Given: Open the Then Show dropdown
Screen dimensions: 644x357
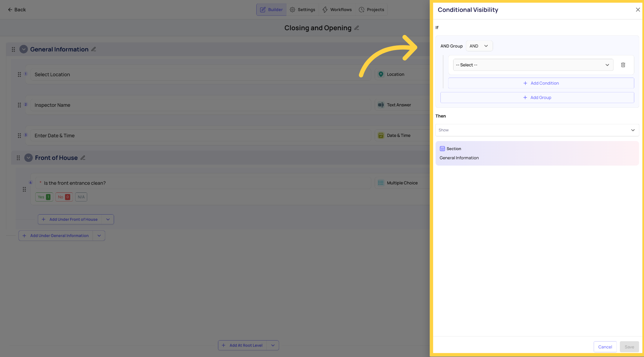Looking at the screenshot, I should click(x=537, y=130).
